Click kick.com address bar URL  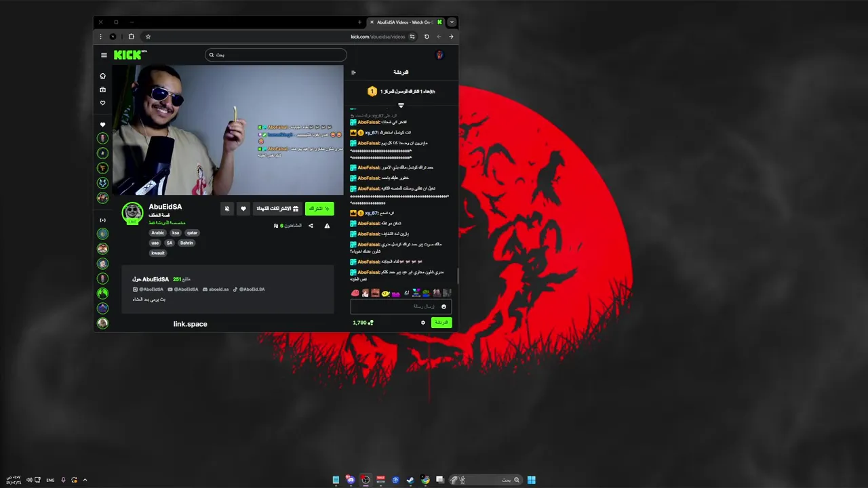(378, 37)
